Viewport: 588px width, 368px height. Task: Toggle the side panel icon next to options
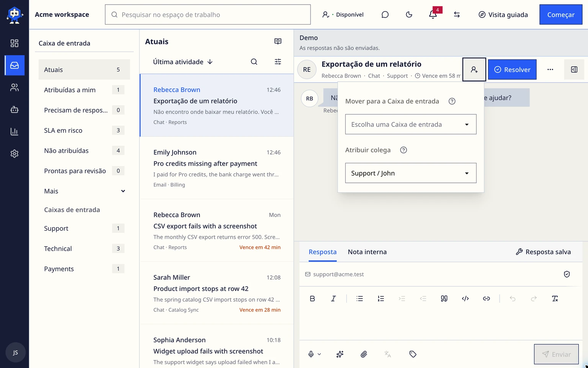click(x=574, y=69)
